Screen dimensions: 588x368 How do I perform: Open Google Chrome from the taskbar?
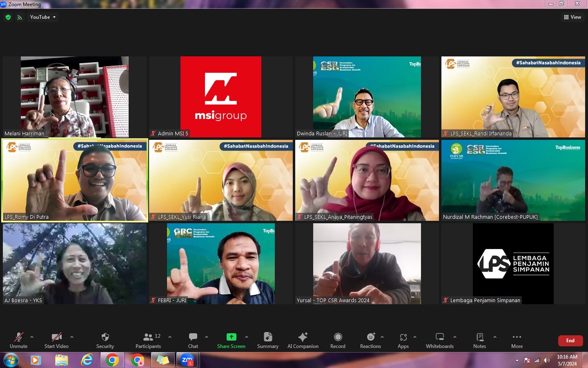(112, 360)
